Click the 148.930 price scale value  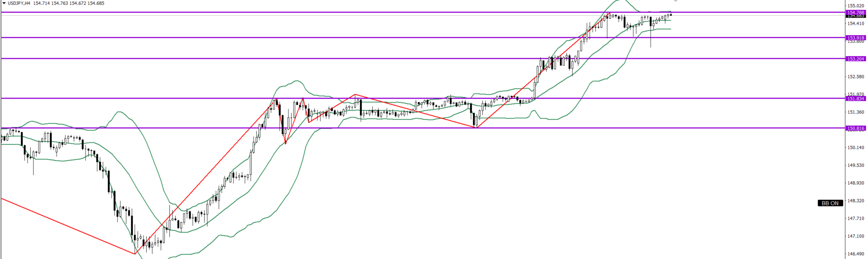click(x=856, y=183)
